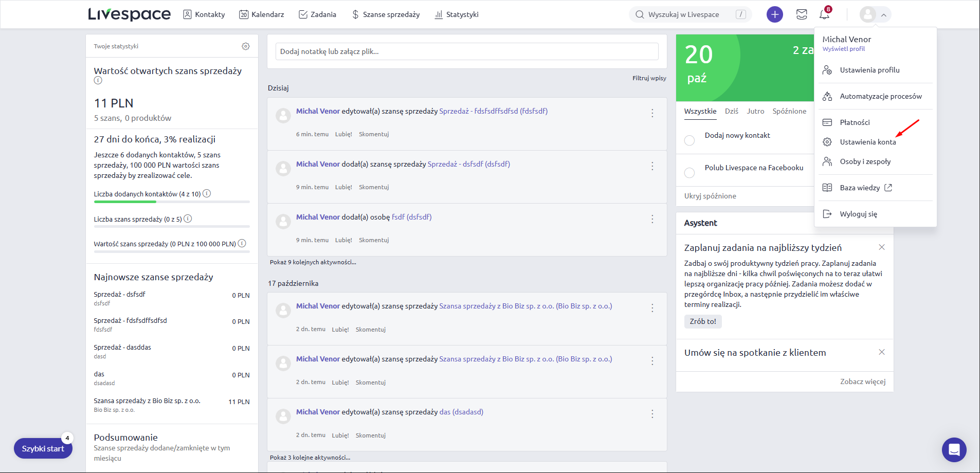Open the chat support bubble
The height and width of the screenshot is (473, 980).
(x=954, y=450)
